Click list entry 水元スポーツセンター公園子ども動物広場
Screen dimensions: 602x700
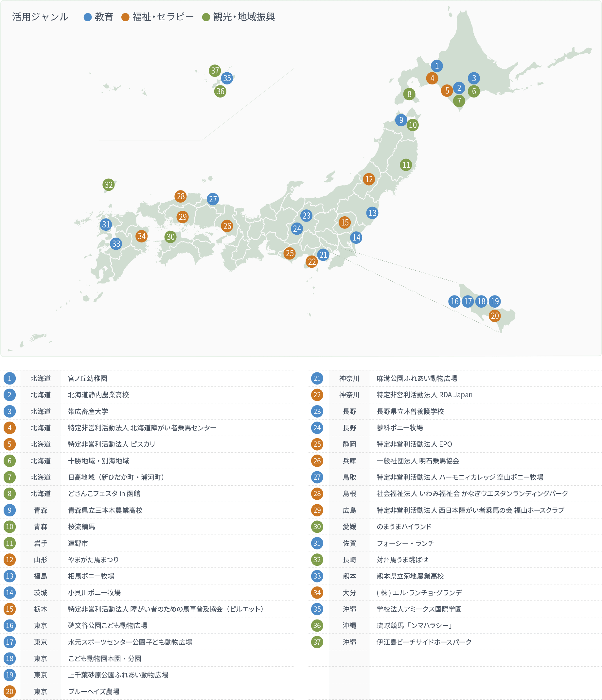130,642
